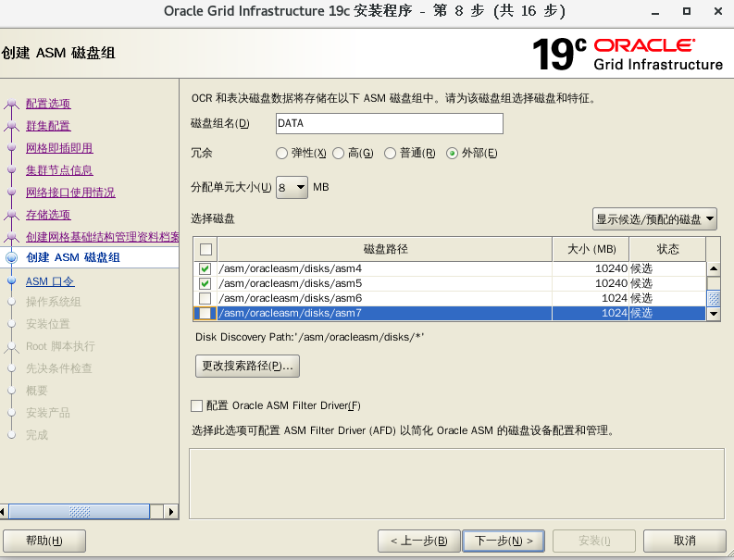Click the disk table vertical scrollbar thumb
734x560 pixels.
click(714, 299)
